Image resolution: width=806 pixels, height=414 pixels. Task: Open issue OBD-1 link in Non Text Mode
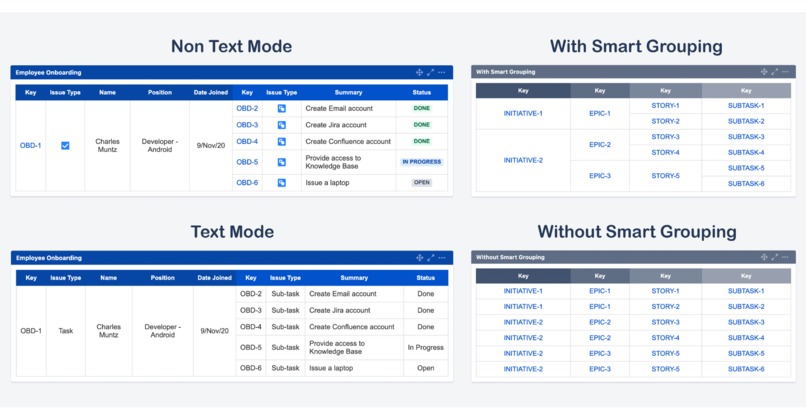(30, 146)
